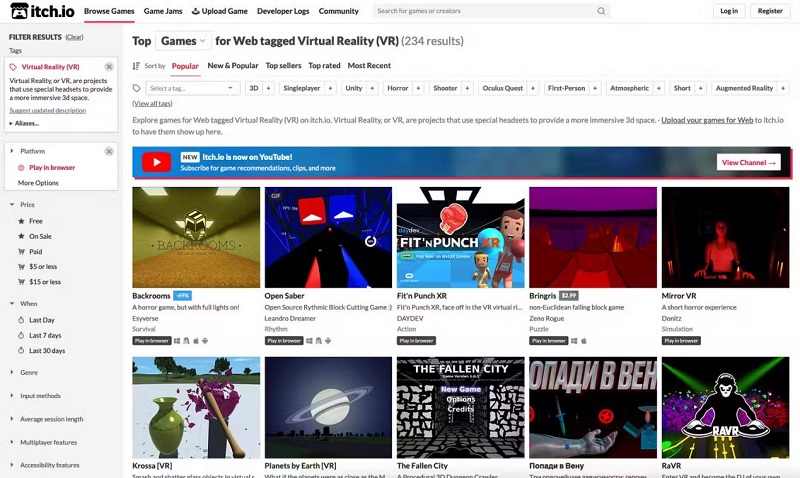Select the Free price filter
The image size is (800, 478).
tap(36, 221)
